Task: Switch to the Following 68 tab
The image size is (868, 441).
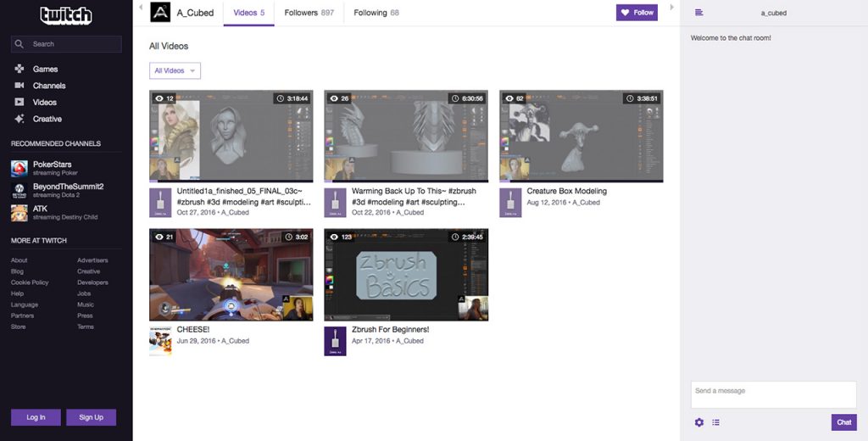Action: (376, 13)
